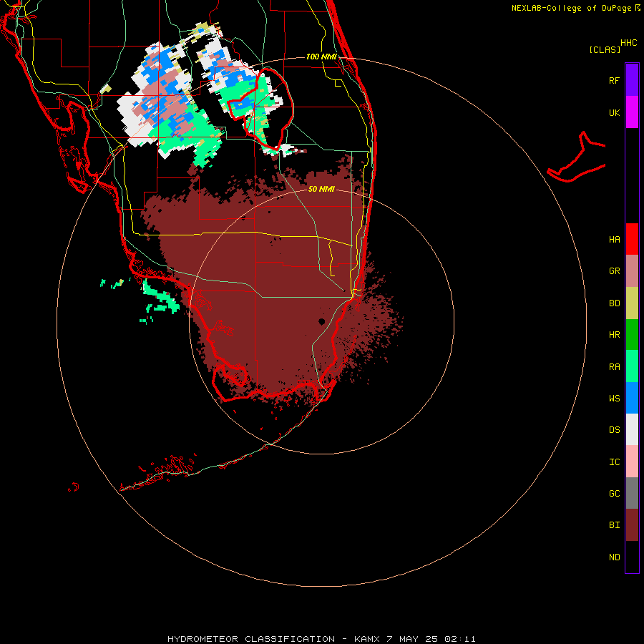Click the HHC product label

pyautogui.click(x=628, y=43)
